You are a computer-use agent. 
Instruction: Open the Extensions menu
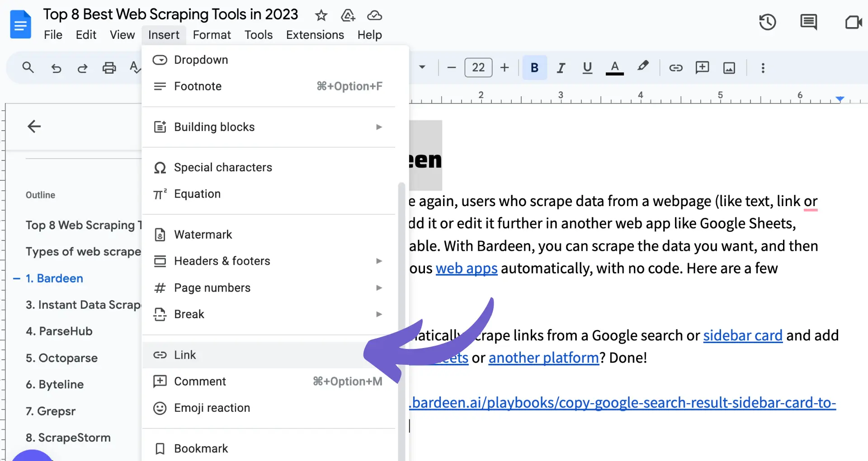coord(315,35)
